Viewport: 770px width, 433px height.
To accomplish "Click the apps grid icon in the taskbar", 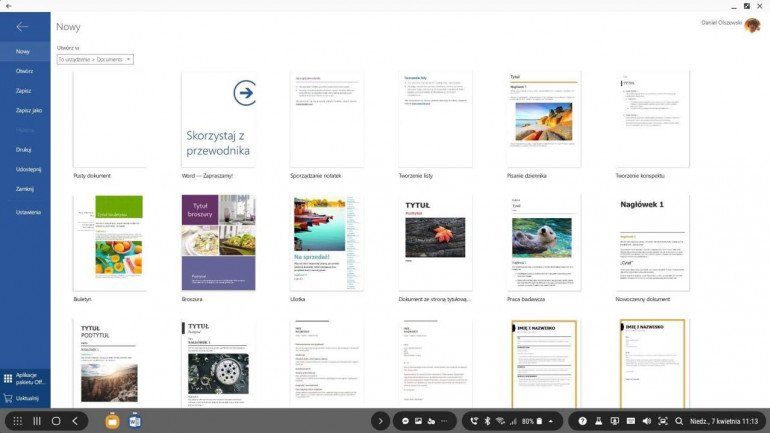I will pos(17,421).
